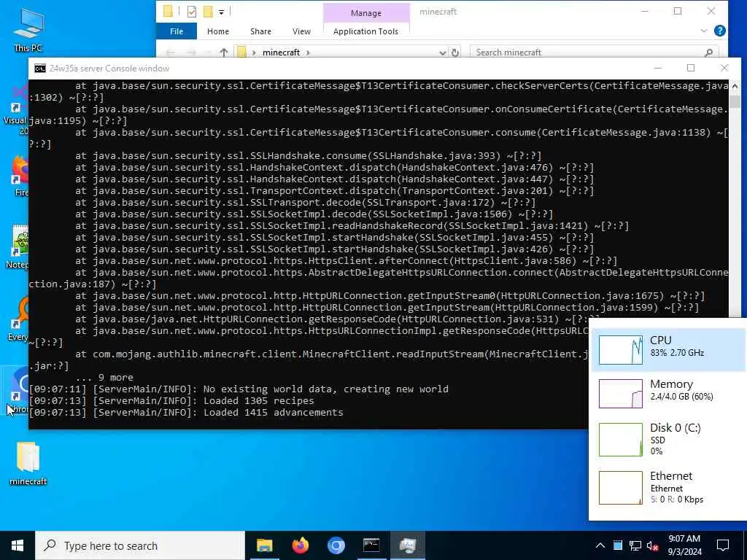Open the Visual Studio desktop shortcut
The height and width of the screenshot is (560, 747).
[18, 109]
